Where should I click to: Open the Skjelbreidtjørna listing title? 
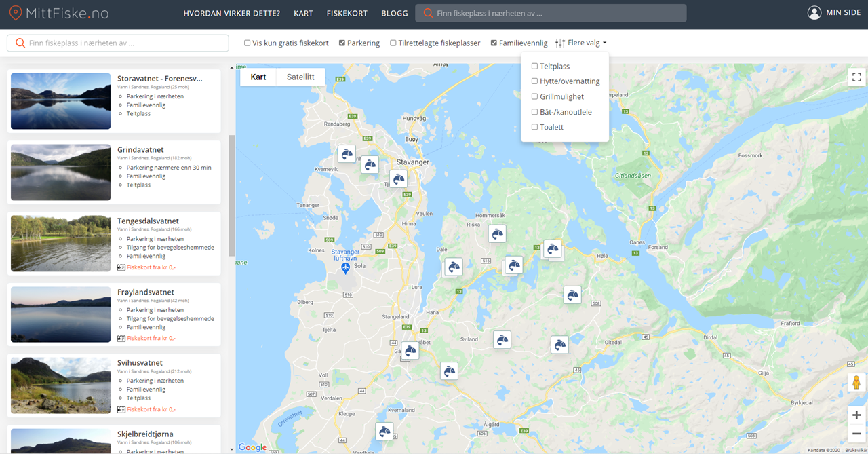tap(145, 434)
